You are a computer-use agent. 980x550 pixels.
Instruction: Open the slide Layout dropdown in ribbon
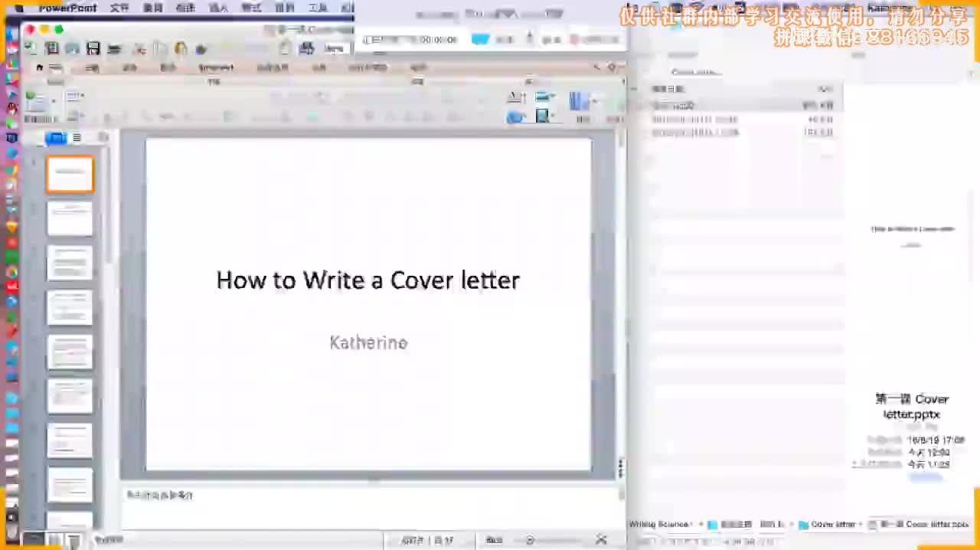tap(74, 97)
